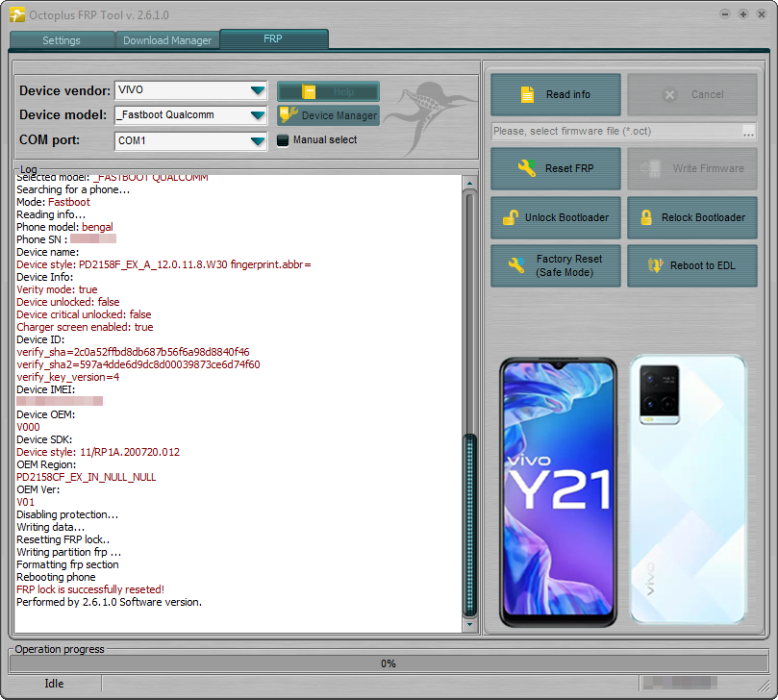The image size is (778, 700).
Task: Click the 'verify_key_version=4' log line
Action: 68,377
